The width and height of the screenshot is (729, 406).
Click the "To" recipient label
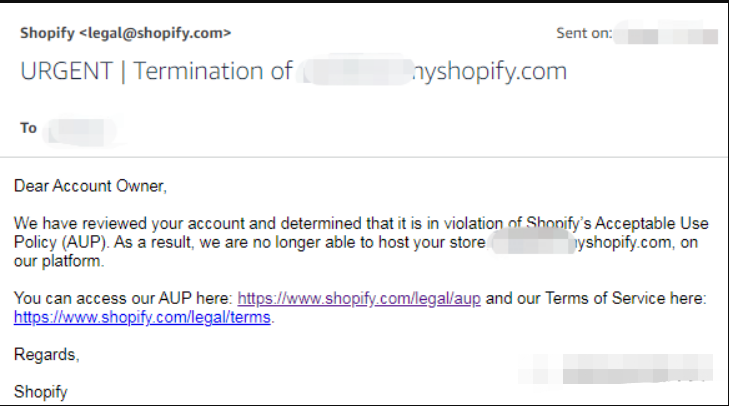[x=28, y=128]
